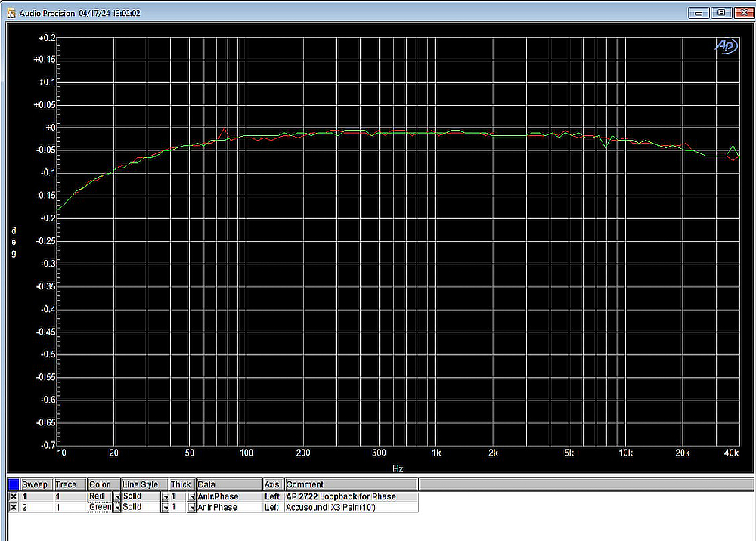756x541 pixels.
Task: Click the blue square in legend header
Action: pos(14,484)
